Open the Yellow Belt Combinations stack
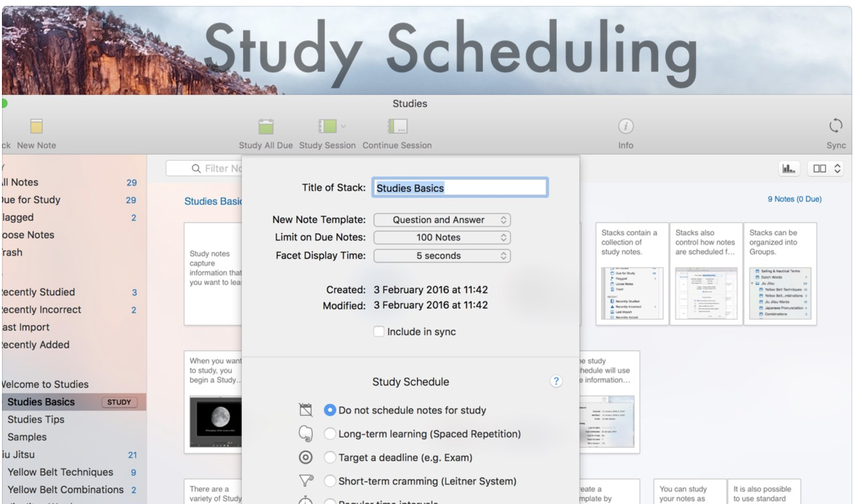The image size is (862, 504). 74,490
